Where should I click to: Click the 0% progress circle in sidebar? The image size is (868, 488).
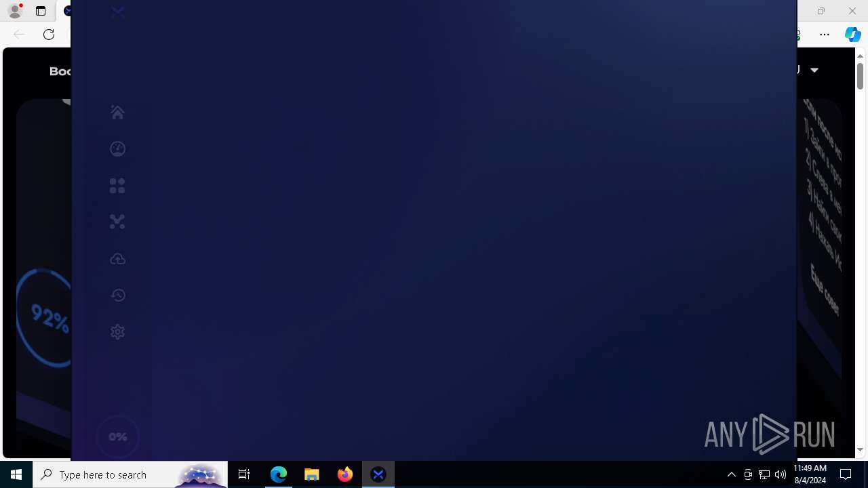pos(117,437)
